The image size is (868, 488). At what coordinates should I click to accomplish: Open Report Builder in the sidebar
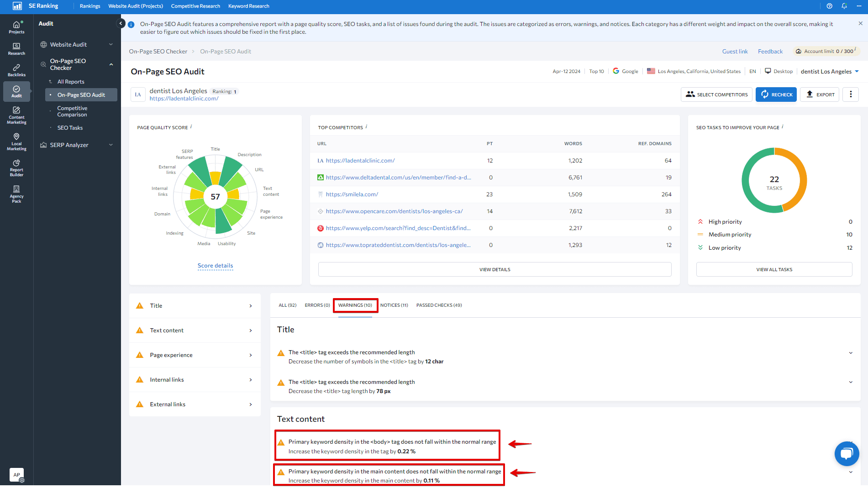[16, 168]
